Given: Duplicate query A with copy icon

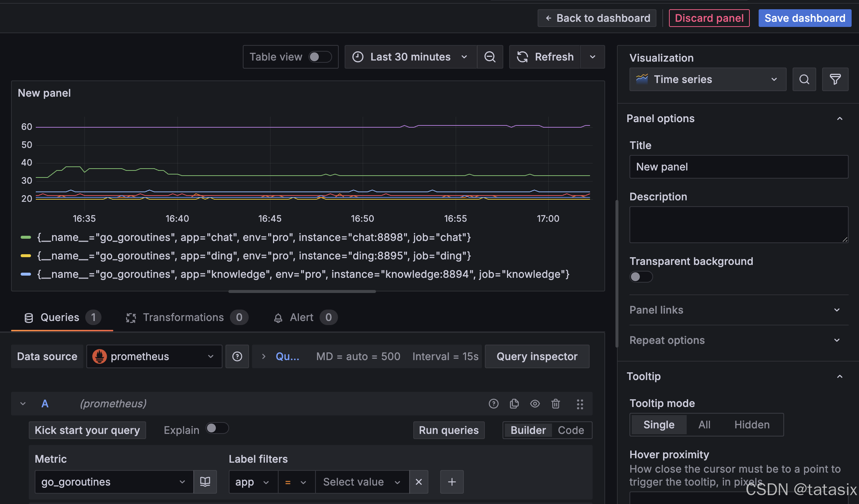Looking at the screenshot, I should click(x=514, y=404).
